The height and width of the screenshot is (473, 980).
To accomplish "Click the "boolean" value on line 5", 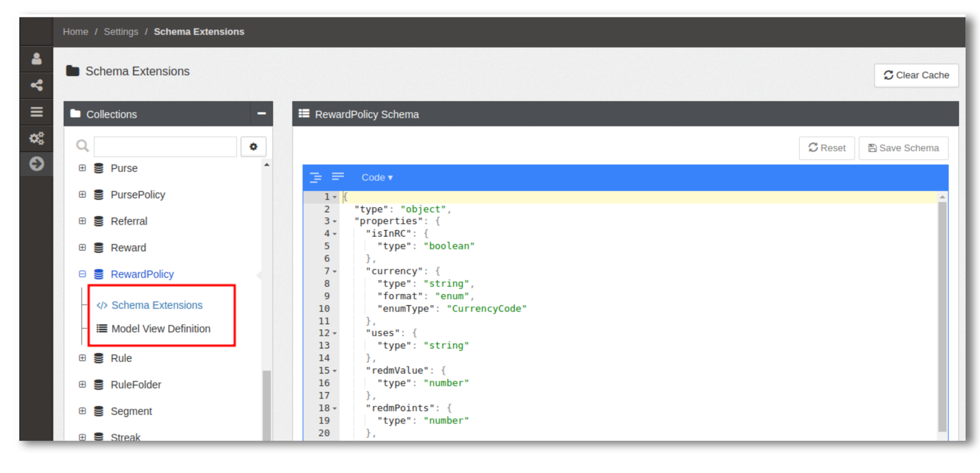I will point(449,246).
